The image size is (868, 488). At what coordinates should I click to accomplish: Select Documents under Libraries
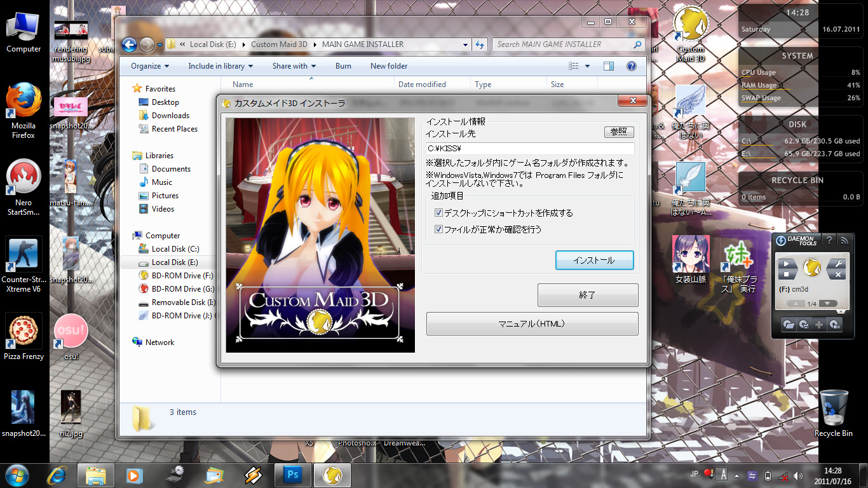(165, 169)
